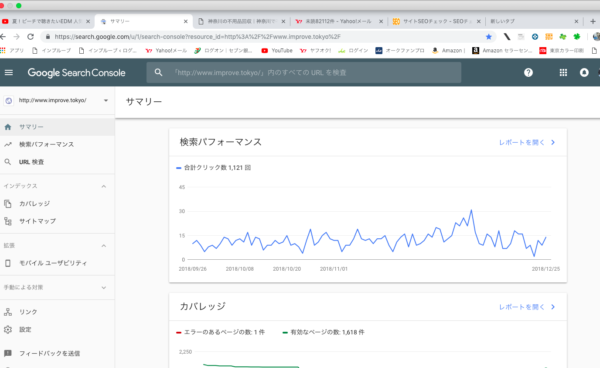Click the trend line icon beside 検索パフォーマンス

coord(8,145)
